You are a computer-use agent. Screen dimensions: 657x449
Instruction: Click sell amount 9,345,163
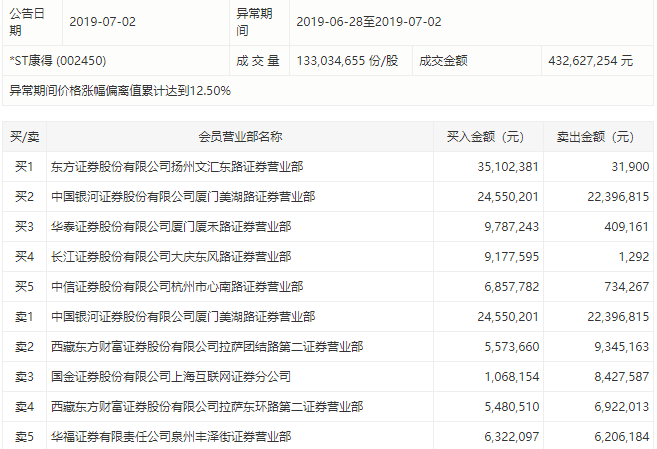tap(622, 347)
